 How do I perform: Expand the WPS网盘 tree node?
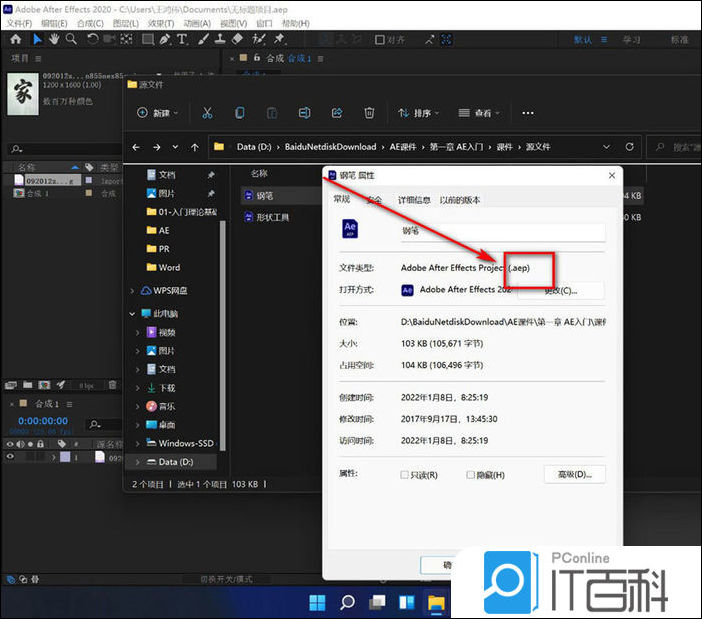[x=133, y=291]
